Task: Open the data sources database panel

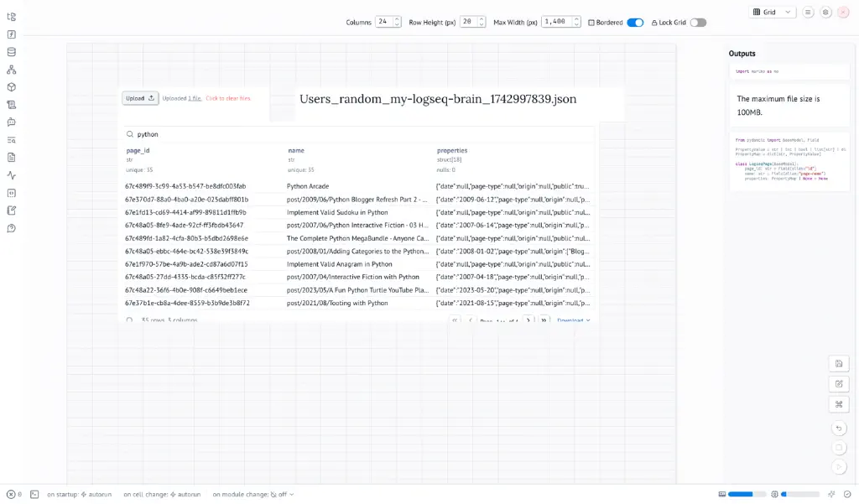Action: 12,52
